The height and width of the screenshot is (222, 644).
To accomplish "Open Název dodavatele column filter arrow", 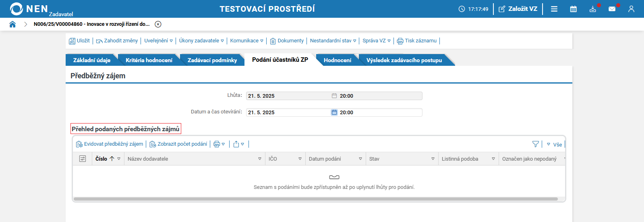I will pos(260,159).
